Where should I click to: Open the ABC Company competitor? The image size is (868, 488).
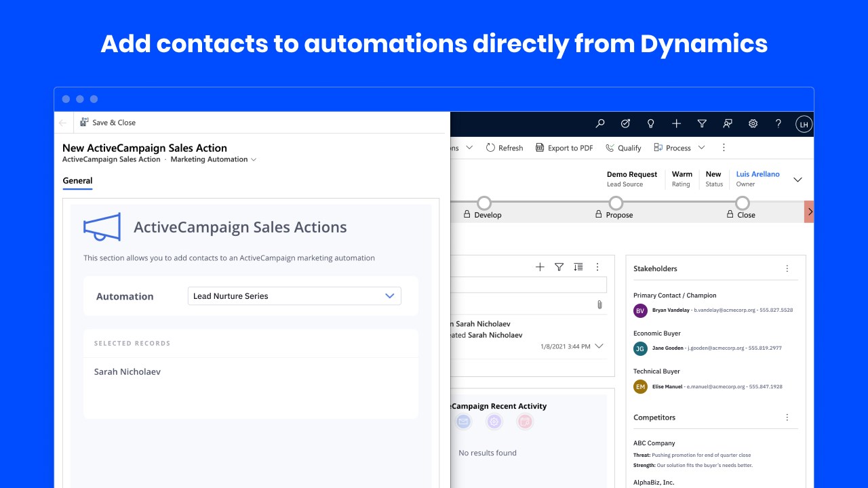[x=654, y=443]
